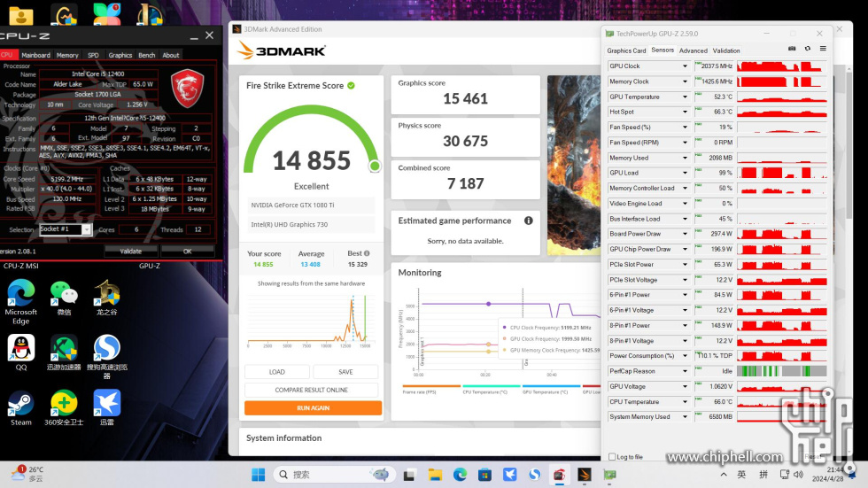Switch to Graphics tab in CPU-Z
This screenshot has height=488, width=868.
tap(120, 55)
